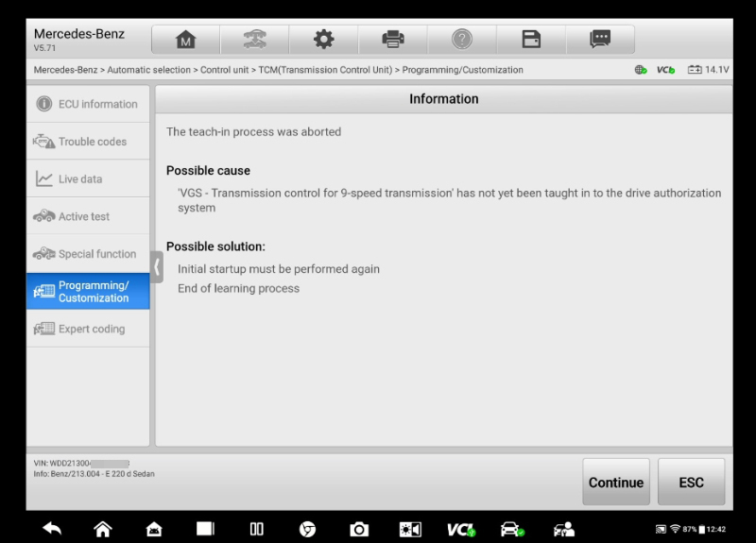Click the clock showing 12:42
This screenshot has height=543, width=756.
click(716, 529)
